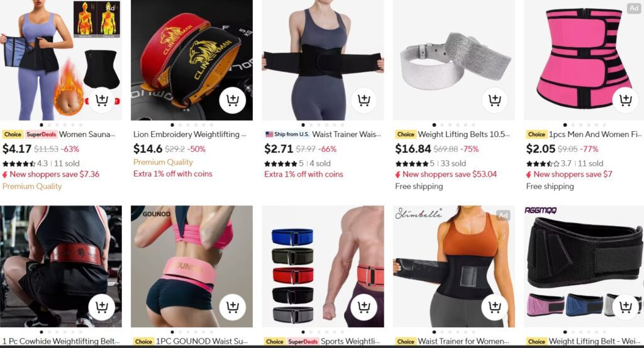644x348 pixels.
Task: Open Lion Embroidery Weightlifting product title
Action: [x=190, y=134]
